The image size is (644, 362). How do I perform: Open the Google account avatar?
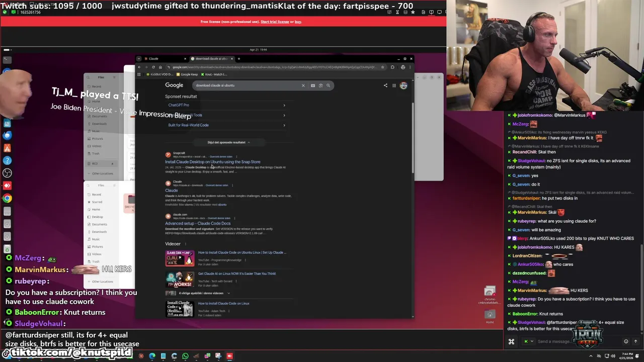(x=404, y=85)
